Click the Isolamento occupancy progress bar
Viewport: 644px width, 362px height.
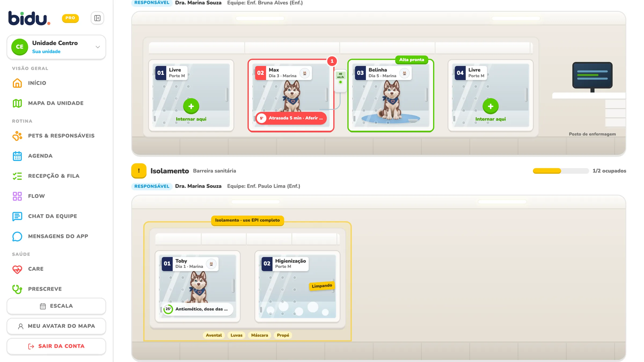tap(561, 171)
